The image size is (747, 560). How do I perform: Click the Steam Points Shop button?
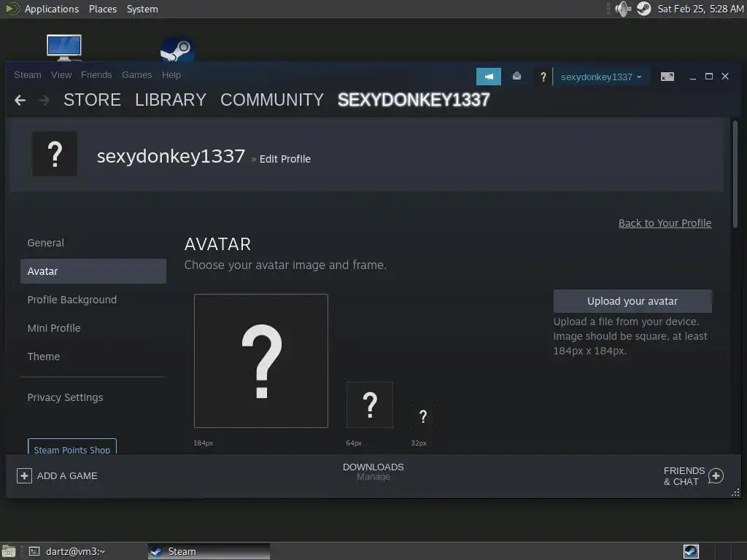(72, 447)
